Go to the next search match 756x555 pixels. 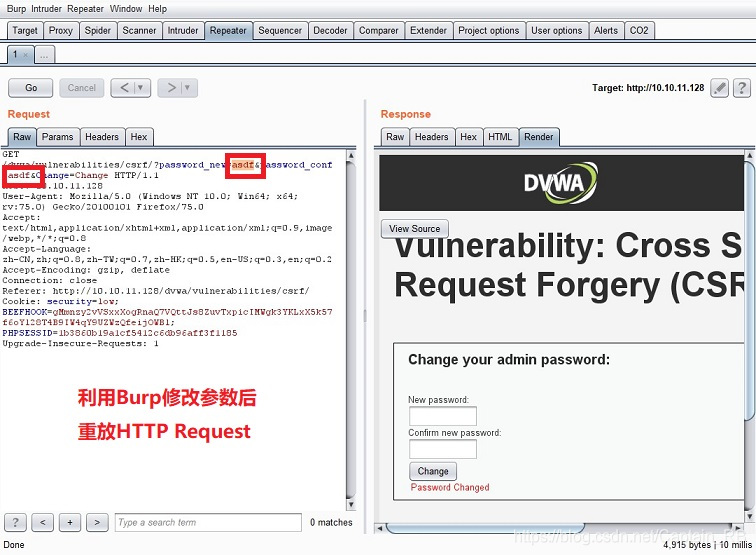[97, 522]
